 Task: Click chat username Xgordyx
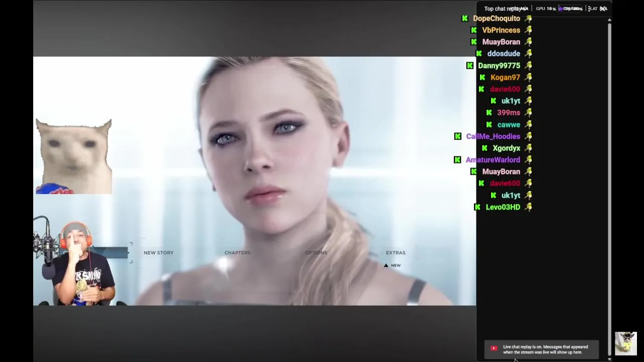(x=506, y=148)
